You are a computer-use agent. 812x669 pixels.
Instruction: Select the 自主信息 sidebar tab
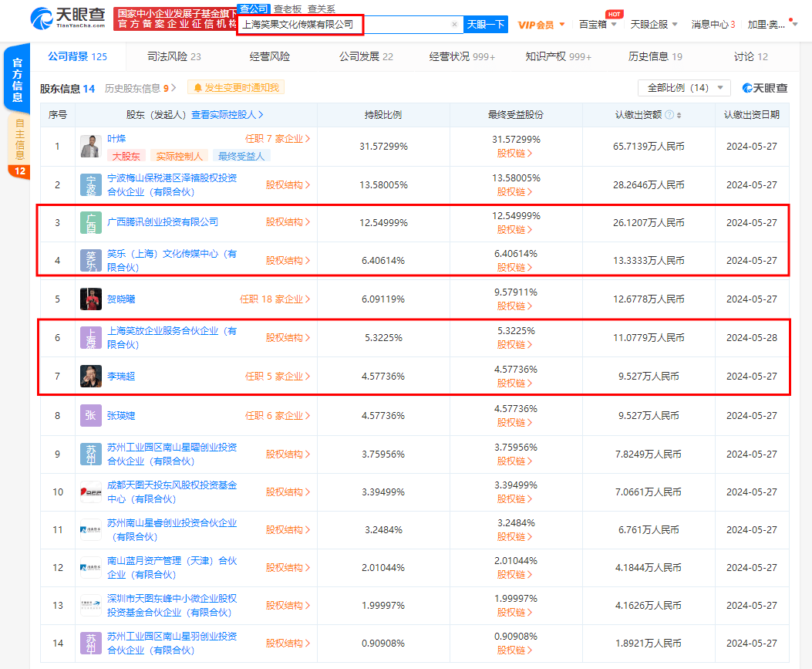click(19, 139)
